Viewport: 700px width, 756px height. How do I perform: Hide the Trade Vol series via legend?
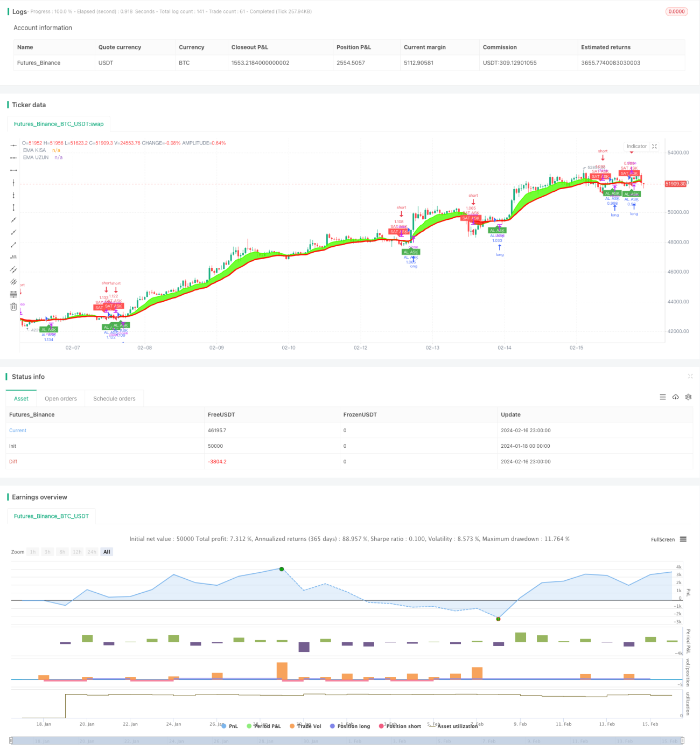click(305, 726)
